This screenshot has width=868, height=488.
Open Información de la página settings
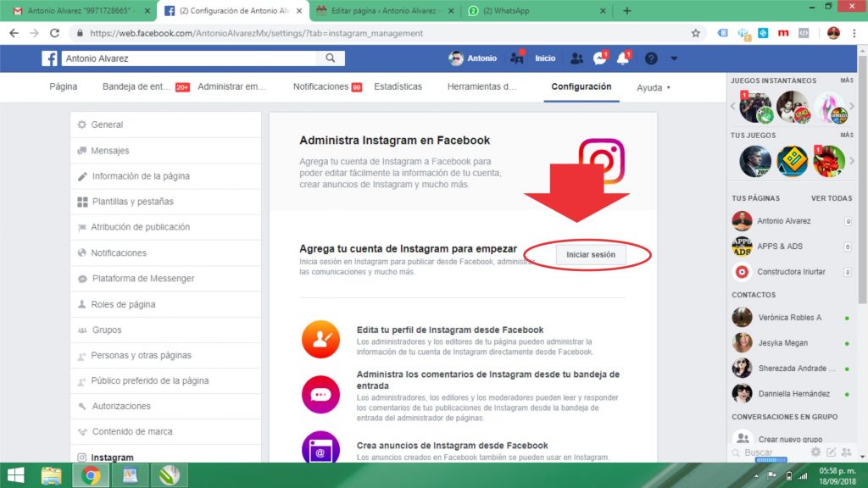pos(166,176)
